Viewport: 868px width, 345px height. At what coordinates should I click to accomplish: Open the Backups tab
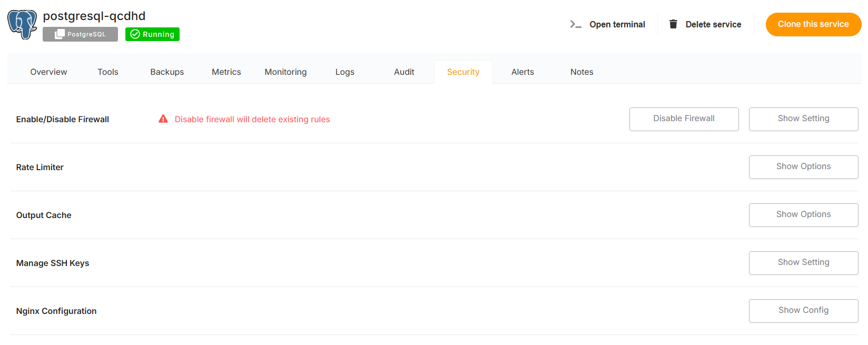point(167,72)
